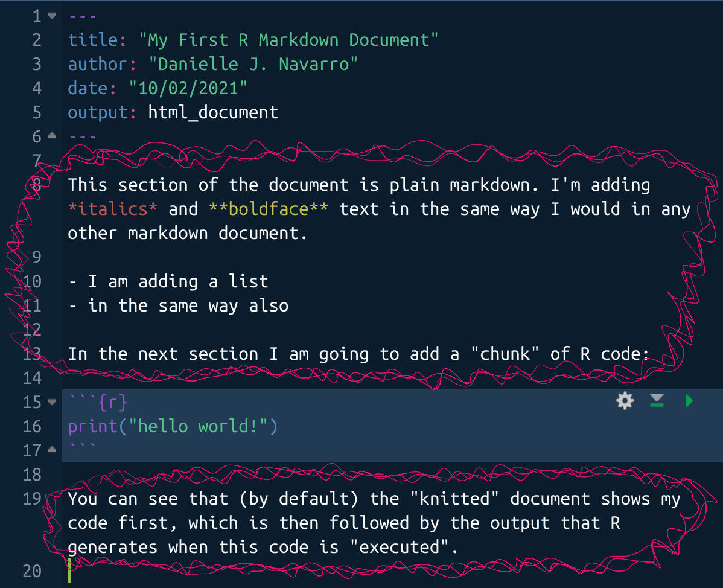The width and height of the screenshot is (723, 588).
Task: Click on print("hello world!") code line
Action: click(x=173, y=426)
